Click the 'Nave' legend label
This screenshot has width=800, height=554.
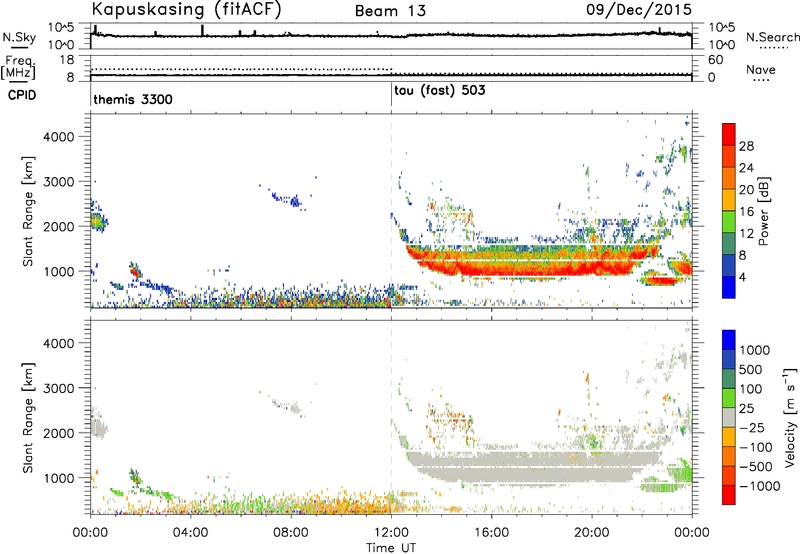pos(761,69)
